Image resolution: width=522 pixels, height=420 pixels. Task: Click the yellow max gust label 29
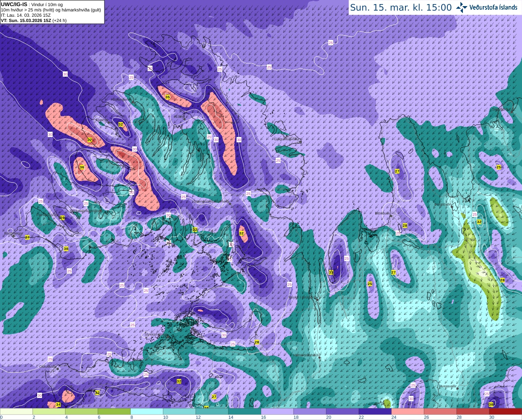(x=62, y=218)
